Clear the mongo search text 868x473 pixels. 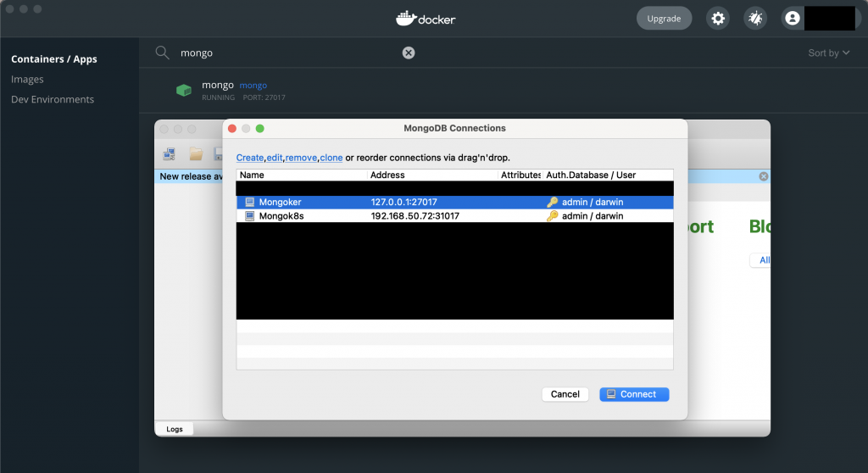point(409,53)
